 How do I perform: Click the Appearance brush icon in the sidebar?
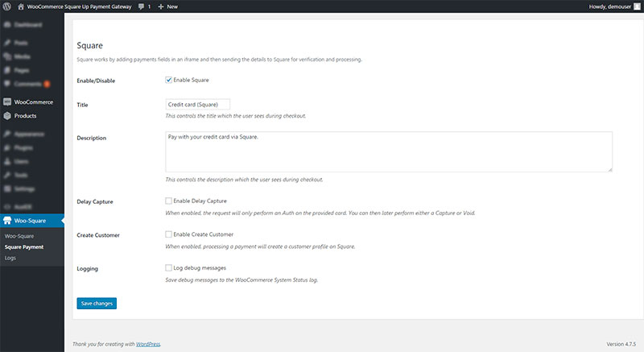[7, 134]
